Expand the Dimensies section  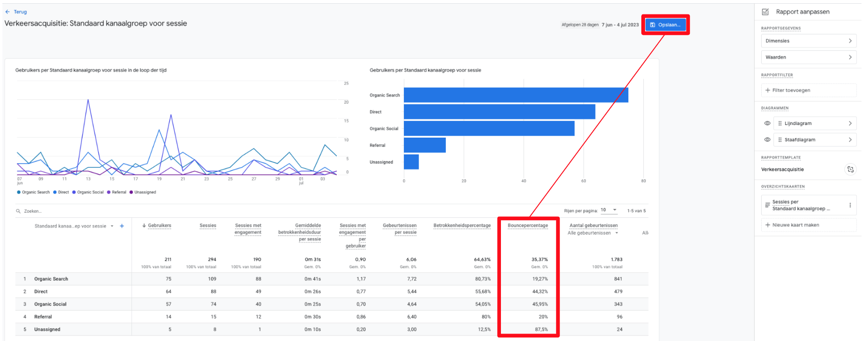809,41
